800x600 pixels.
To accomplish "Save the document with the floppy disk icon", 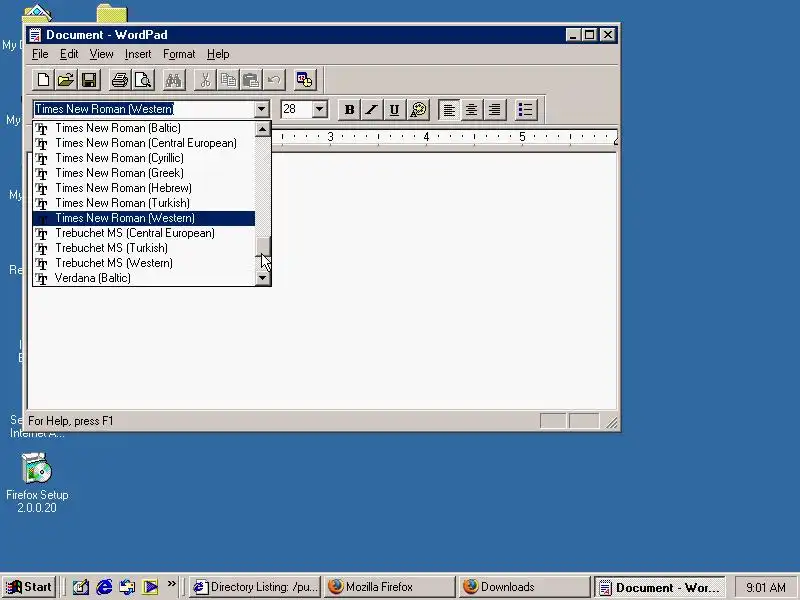I will (89, 80).
